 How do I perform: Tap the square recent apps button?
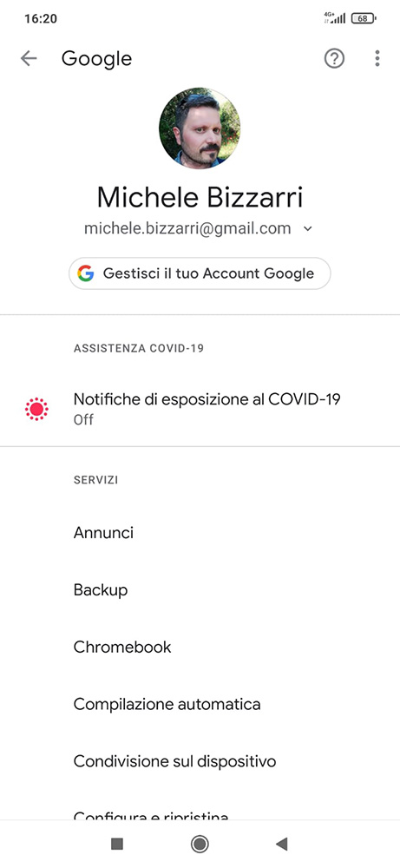click(117, 844)
